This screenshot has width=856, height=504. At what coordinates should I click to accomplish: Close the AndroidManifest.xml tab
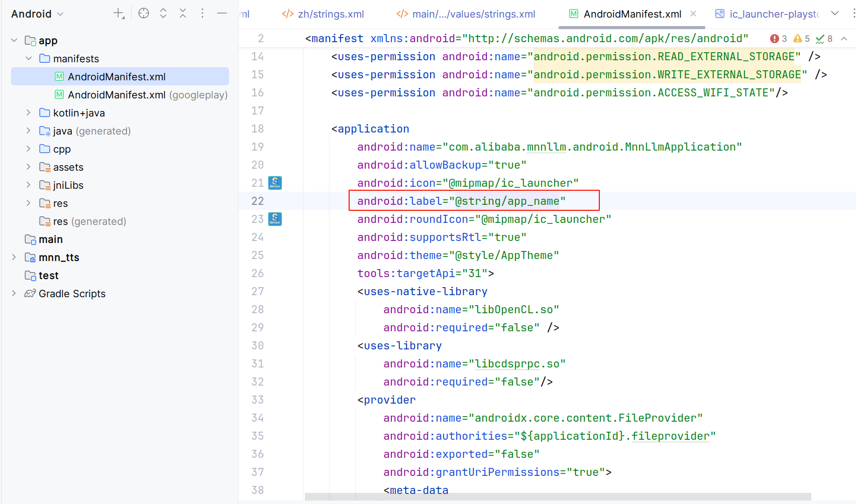(693, 14)
